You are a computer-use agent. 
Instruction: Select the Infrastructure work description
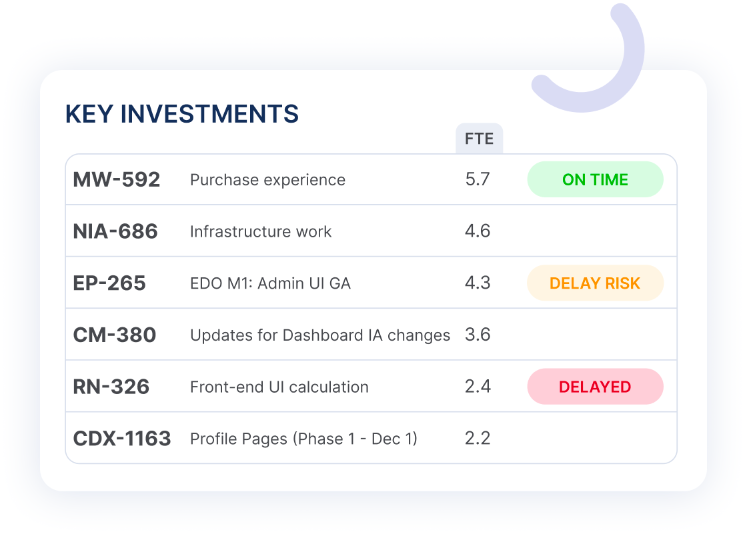click(261, 231)
